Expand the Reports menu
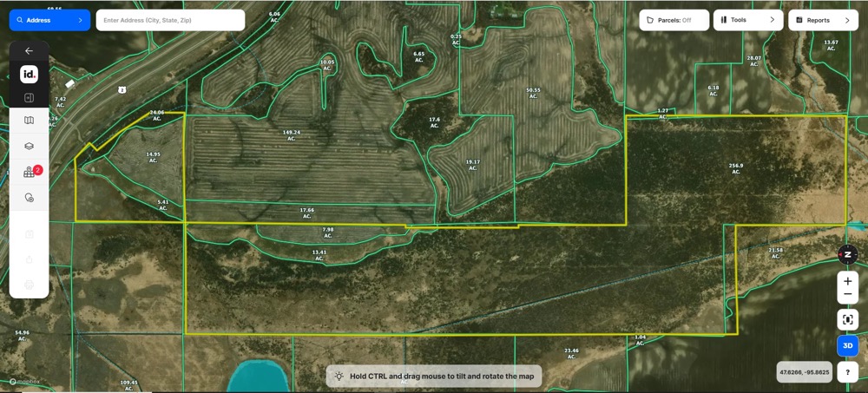Screen dimensions: 868x393 pos(822,20)
